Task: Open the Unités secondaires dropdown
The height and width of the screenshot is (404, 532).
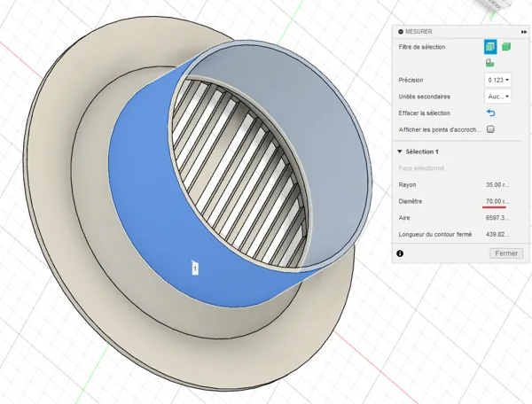Action: [497, 97]
